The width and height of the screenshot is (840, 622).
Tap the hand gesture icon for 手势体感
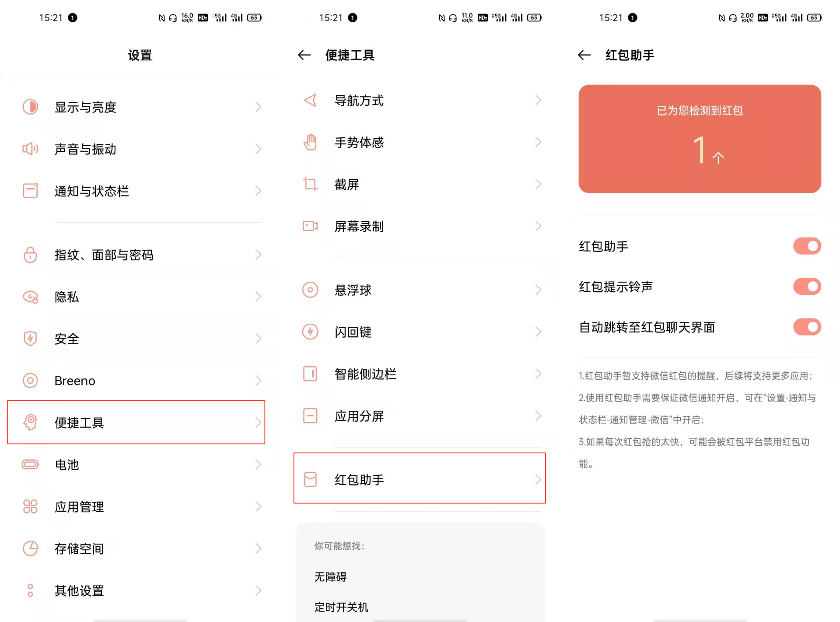point(310,142)
